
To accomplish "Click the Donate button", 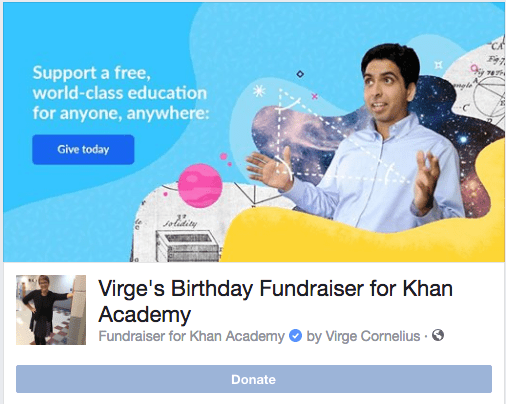I will coord(254,379).
